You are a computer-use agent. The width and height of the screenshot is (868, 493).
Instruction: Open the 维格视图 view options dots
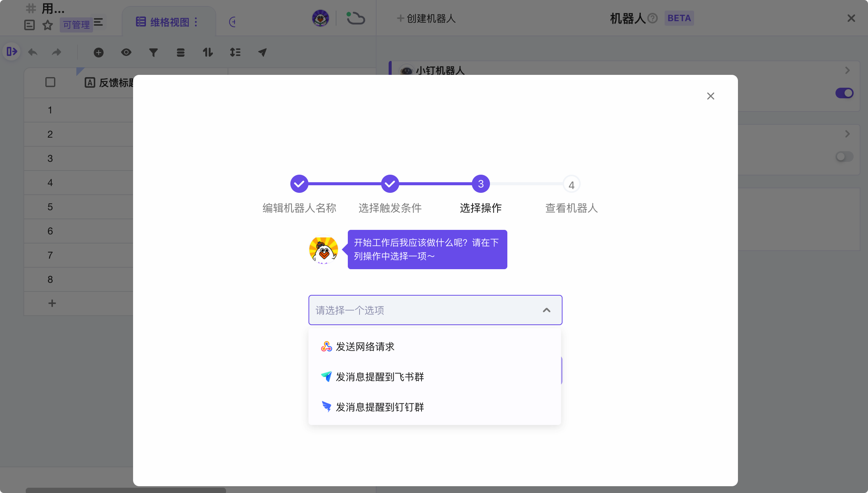point(196,22)
